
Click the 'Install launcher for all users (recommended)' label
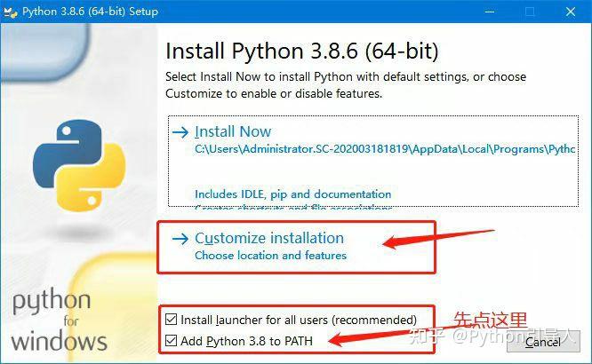299,320
